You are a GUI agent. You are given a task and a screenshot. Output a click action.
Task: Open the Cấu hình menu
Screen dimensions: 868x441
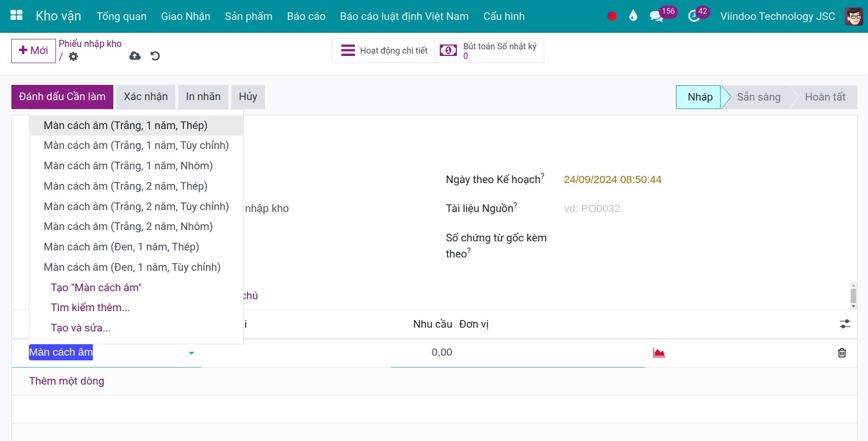(504, 16)
